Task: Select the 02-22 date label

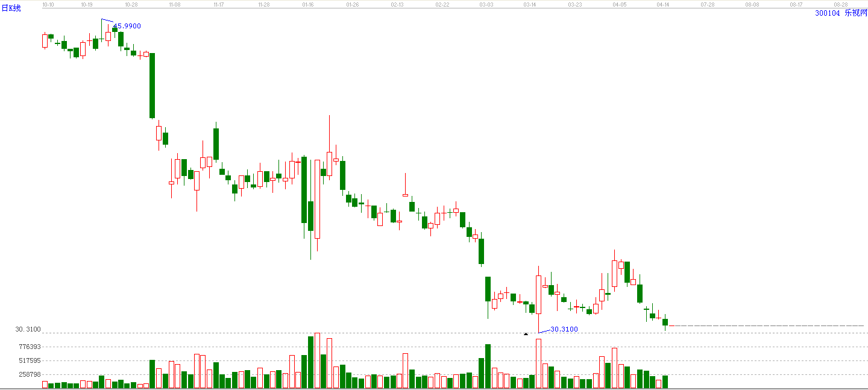Action: (x=442, y=4)
